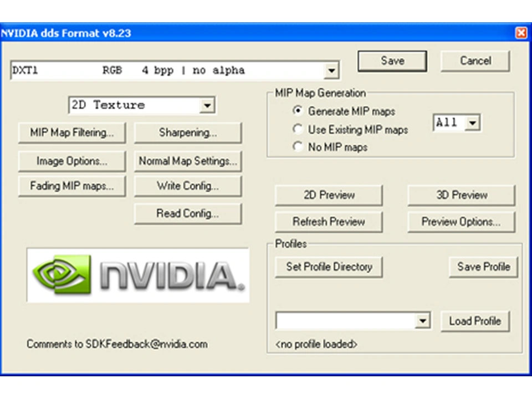Open Preview Options dialog

coord(462,222)
